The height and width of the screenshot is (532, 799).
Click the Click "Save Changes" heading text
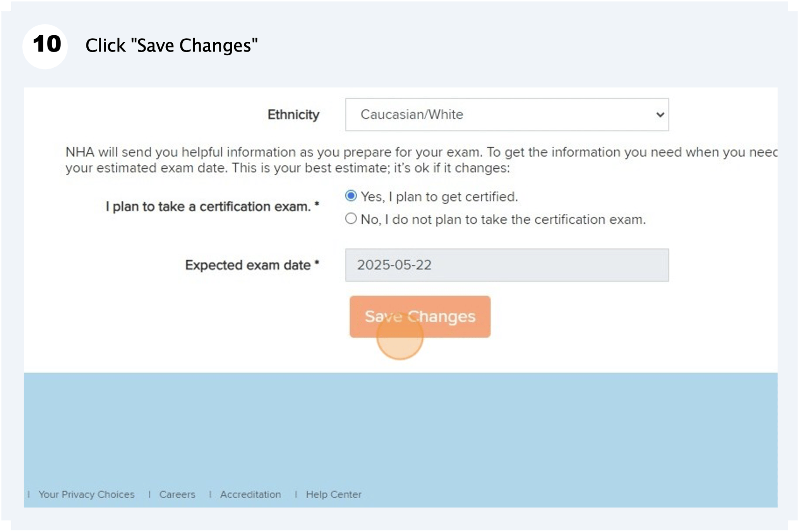[171, 44]
